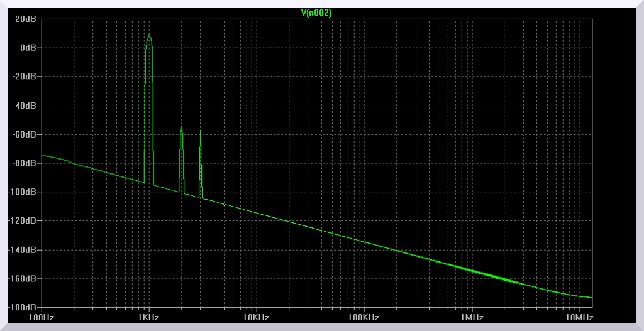The width and height of the screenshot is (644, 331).
Task: Click the 1KHz frequency axis label
Action: click(148, 318)
